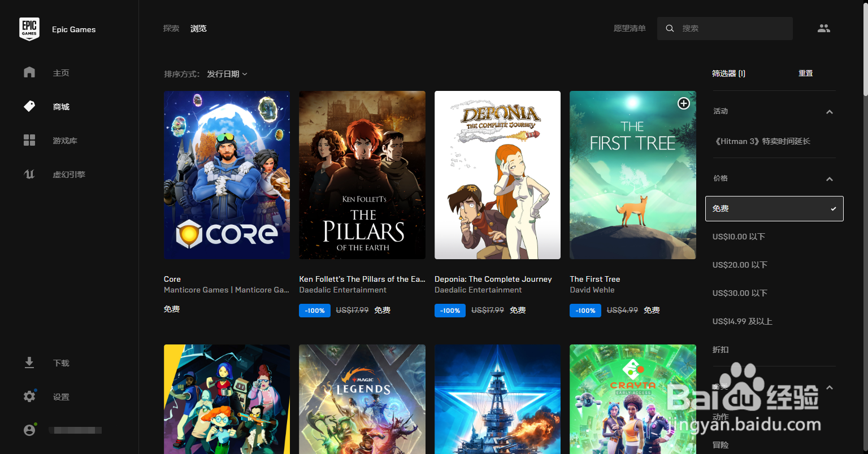Open The Pillars of the Earth cover

tap(362, 175)
